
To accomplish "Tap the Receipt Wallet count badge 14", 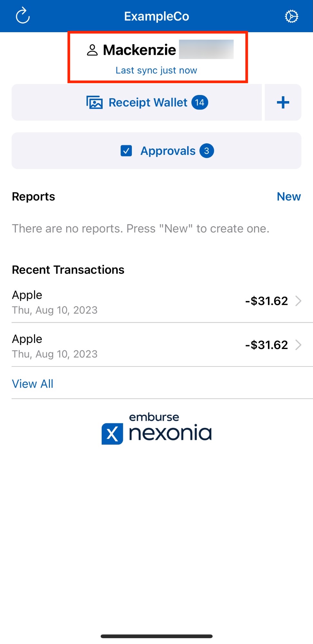I will click(x=200, y=103).
